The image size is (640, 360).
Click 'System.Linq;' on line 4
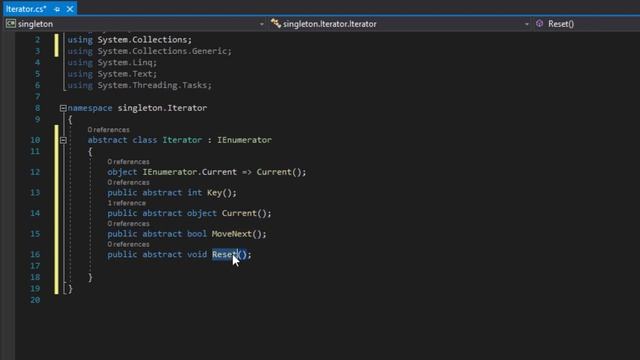(127, 62)
